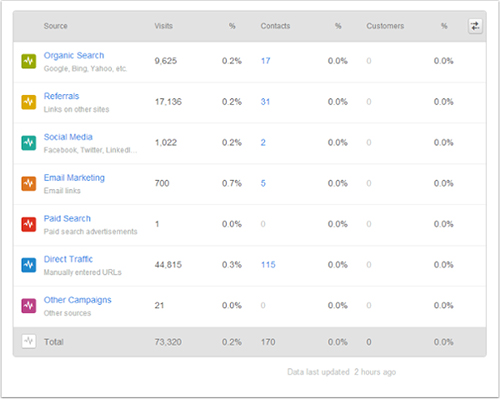
Task: Click the red Paid Search chart icon
Action: 29,224
